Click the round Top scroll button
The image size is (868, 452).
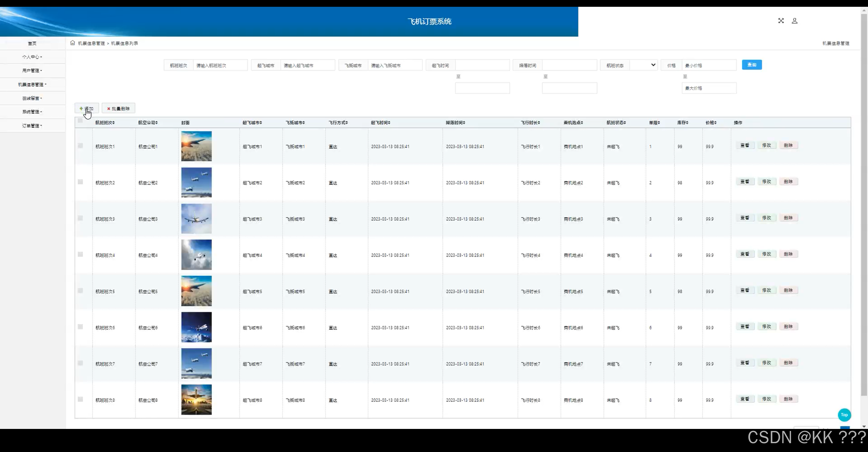tap(844, 415)
